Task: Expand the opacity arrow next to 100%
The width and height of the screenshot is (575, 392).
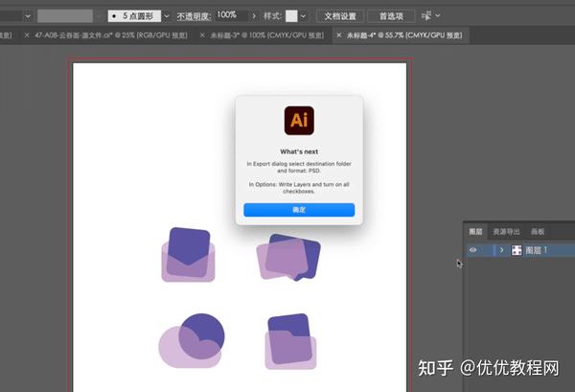Action: click(x=254, y=15)
